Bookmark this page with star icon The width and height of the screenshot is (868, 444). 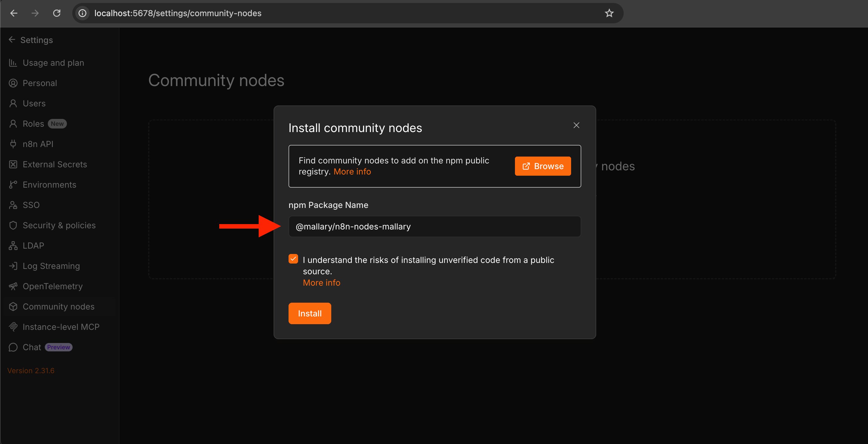pyautogui.click(x=609, y=13)
